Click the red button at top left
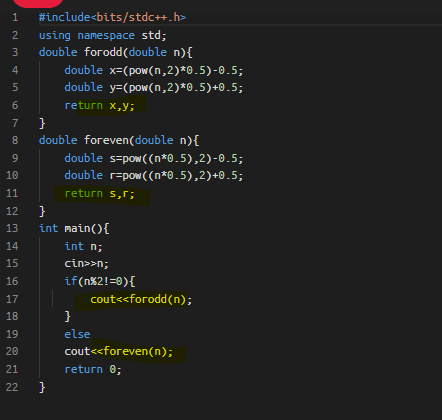Screen dimensions: 442x420 (38, 3)
